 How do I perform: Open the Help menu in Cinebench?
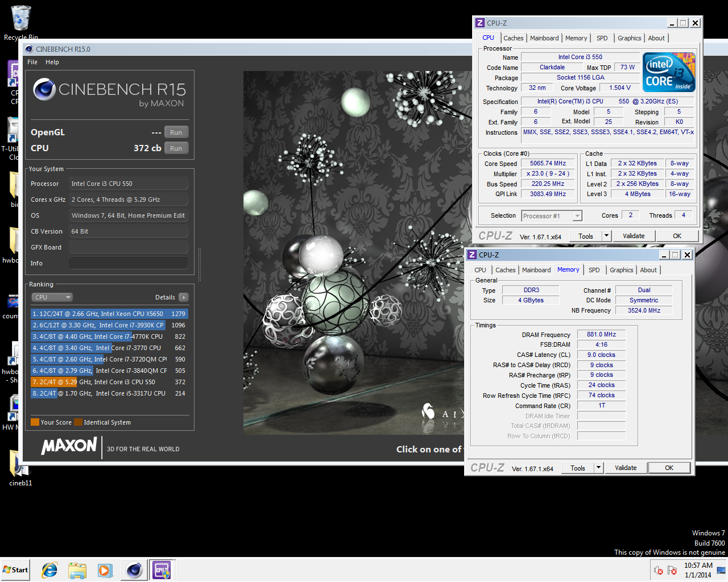coord(52,62)
